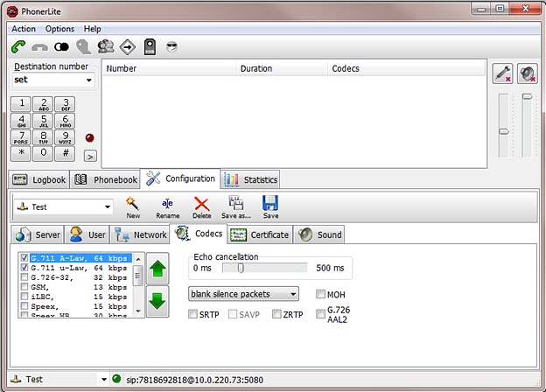Enable iLBC codec checkbox
This screenshot has height=392, width=546.
(x=24, y=297)
